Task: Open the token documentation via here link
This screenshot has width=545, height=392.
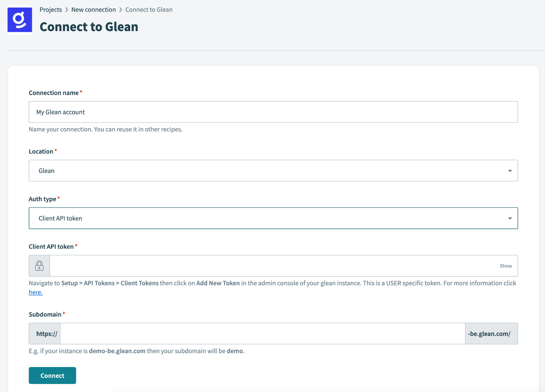Action: (x=35, y=292)
